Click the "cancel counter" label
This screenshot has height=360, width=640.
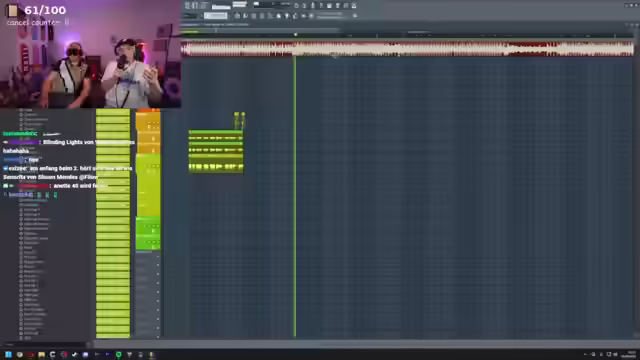point(33,22)
